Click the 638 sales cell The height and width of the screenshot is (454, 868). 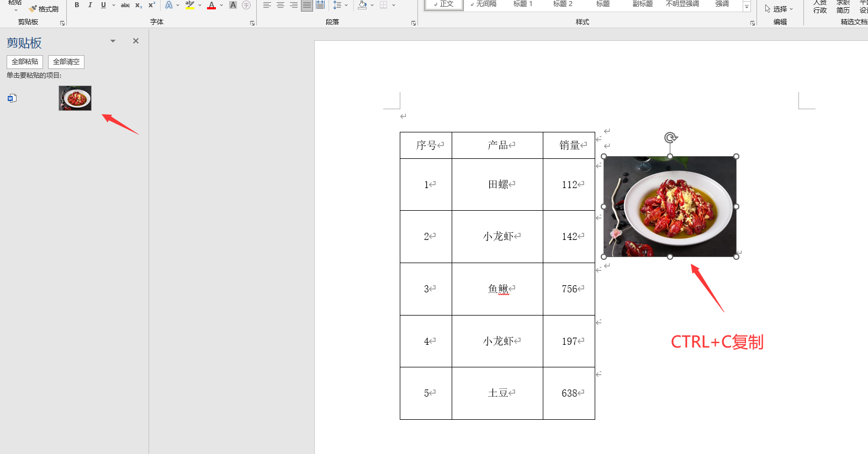click(x=569, y=393)
